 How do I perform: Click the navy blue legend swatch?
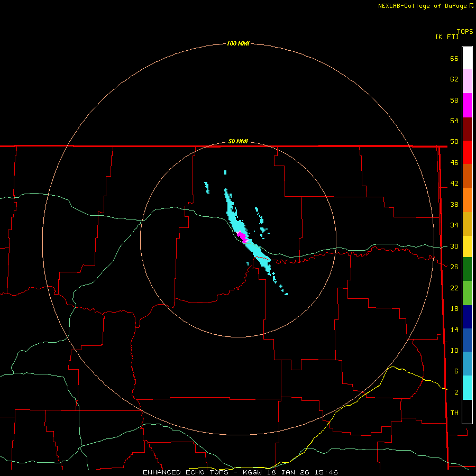(467, 317)
